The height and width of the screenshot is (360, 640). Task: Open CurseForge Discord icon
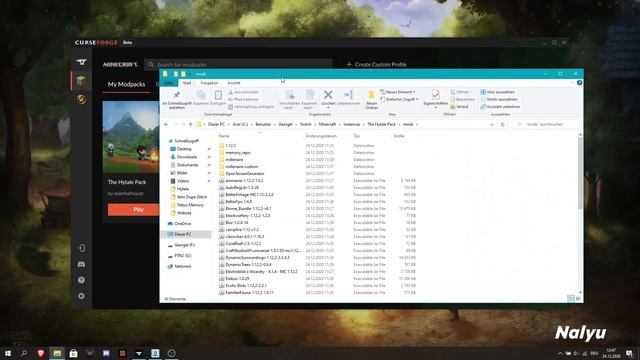tap(81, 264)
